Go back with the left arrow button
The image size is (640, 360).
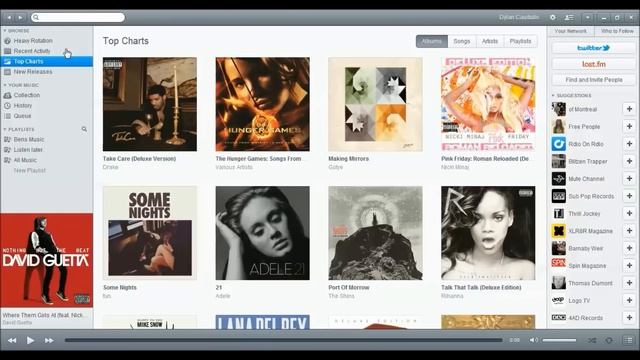click(9, 18)
